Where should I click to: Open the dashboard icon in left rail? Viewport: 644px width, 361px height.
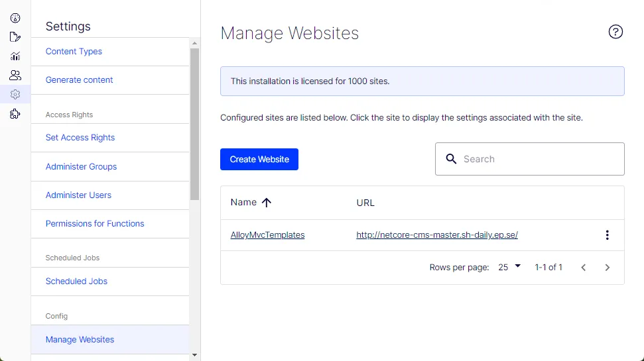pyautogui.click(x=15, y=18)
